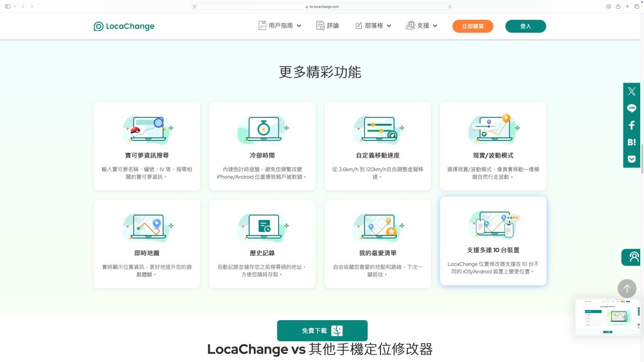
Task: Open the Safari share menu
Action: tap(618, 6)
